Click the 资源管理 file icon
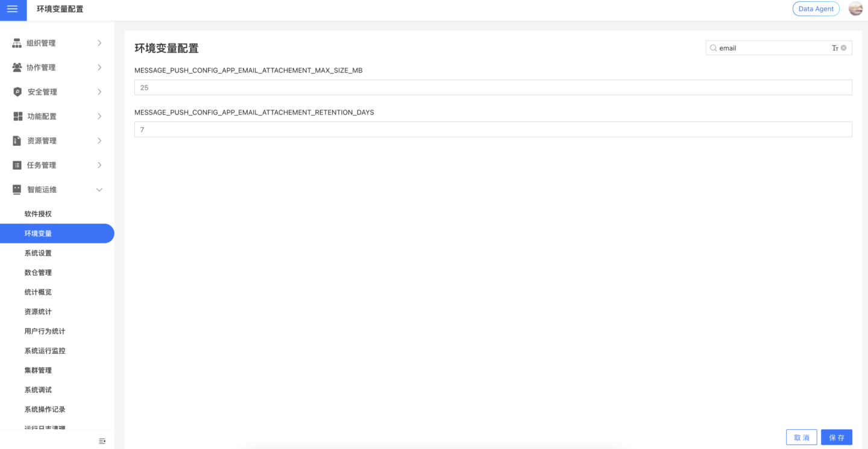The width and height of the screenshot is (868, 449). pyautogui.click(x=17, y=140)
